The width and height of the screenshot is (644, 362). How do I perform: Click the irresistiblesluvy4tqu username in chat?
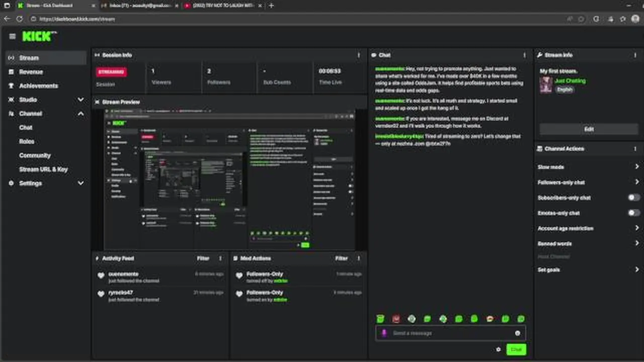pos(399,136)
